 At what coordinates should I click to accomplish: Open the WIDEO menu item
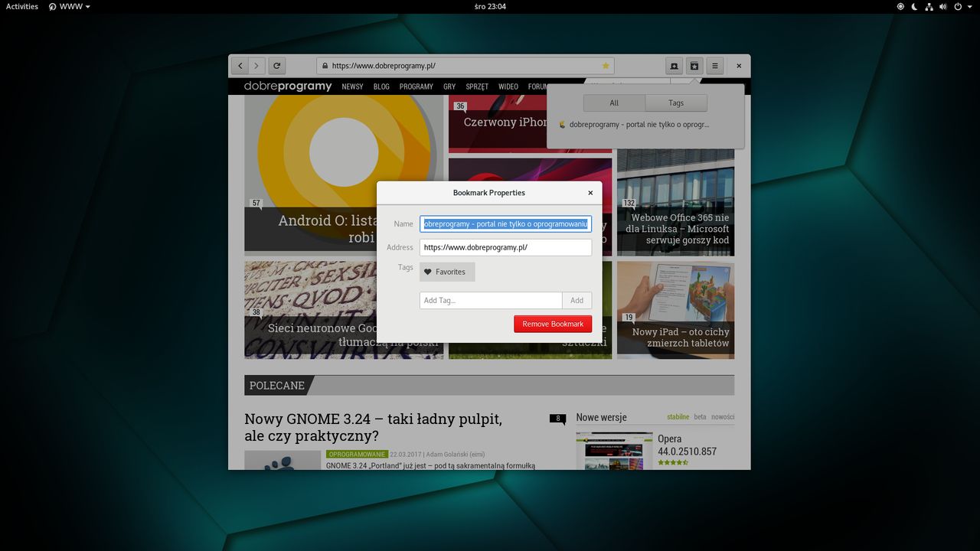pyautogui.click(x=508, y=86)
